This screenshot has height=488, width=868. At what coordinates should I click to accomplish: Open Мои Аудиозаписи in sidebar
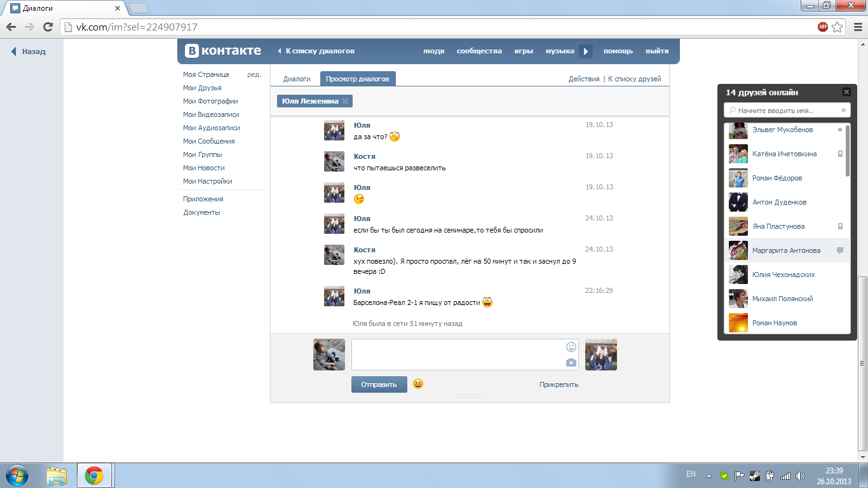(x=211, y=128)
